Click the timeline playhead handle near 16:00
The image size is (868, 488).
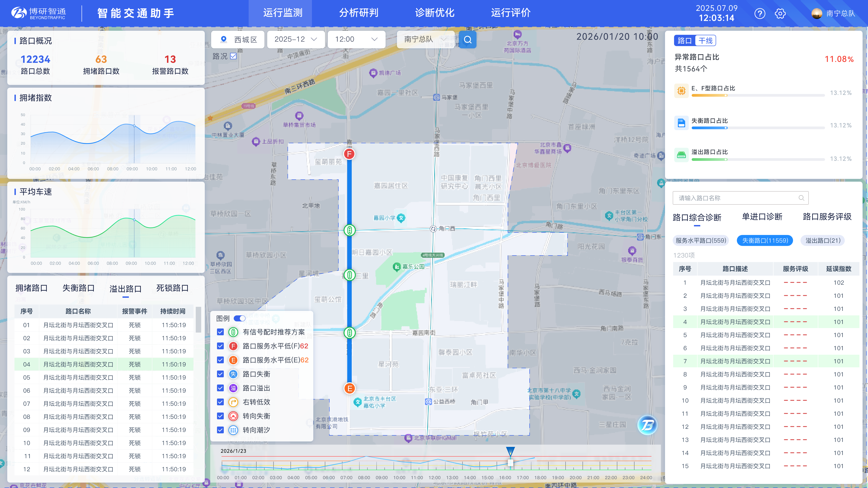510,463
